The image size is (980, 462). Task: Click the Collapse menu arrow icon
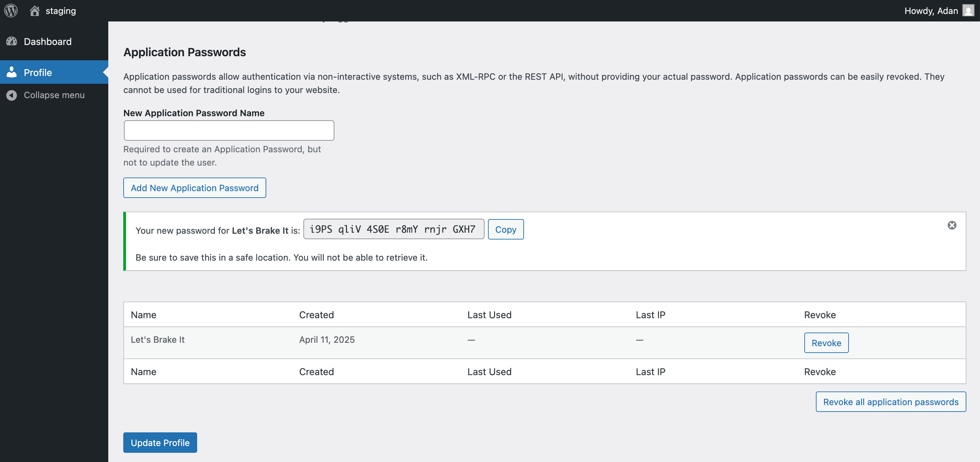pyautogui.click(x=12, y=95)
